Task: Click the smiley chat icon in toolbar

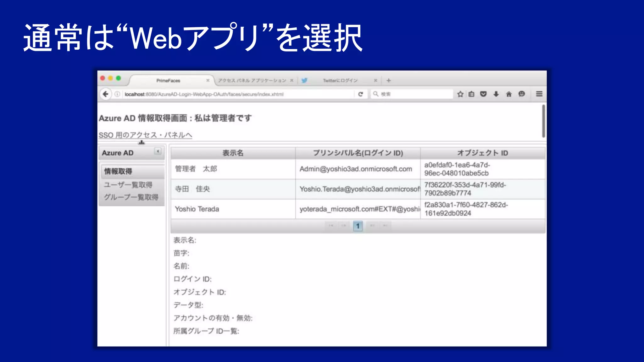Action: 522,94
